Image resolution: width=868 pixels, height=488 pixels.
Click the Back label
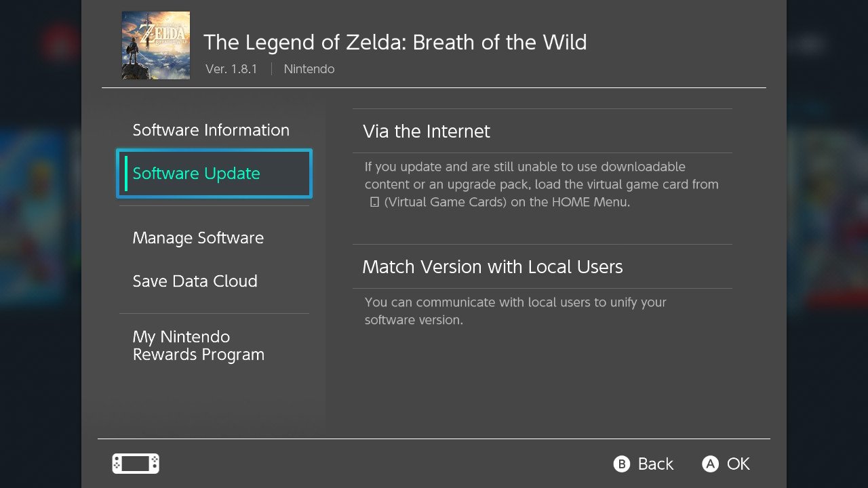point(656,464)
